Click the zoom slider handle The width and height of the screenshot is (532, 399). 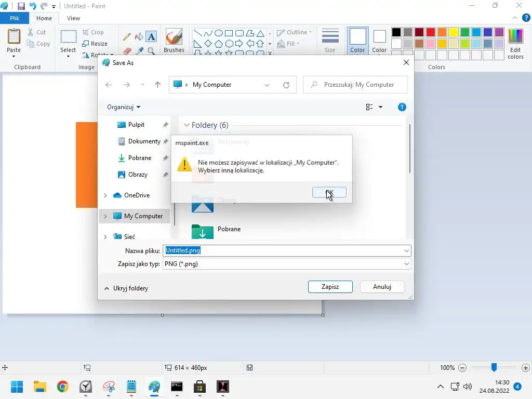[494, 367]
